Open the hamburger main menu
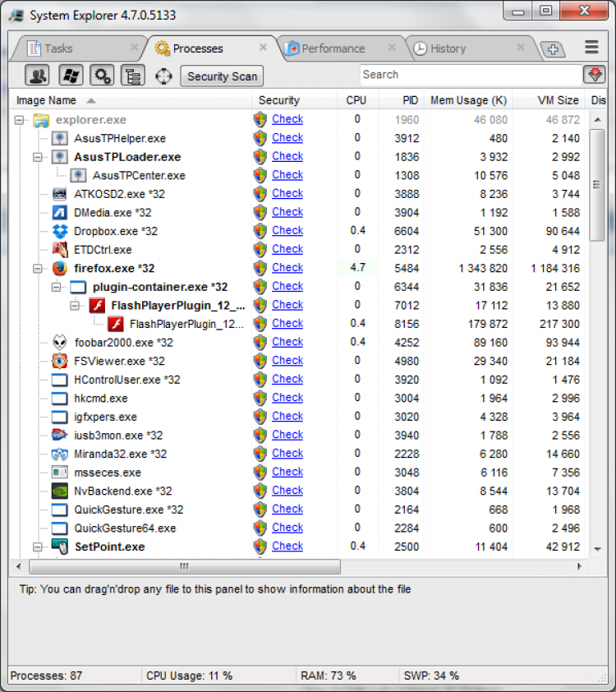The width and height of the screenshot is (616, 692). pos(591,47)
